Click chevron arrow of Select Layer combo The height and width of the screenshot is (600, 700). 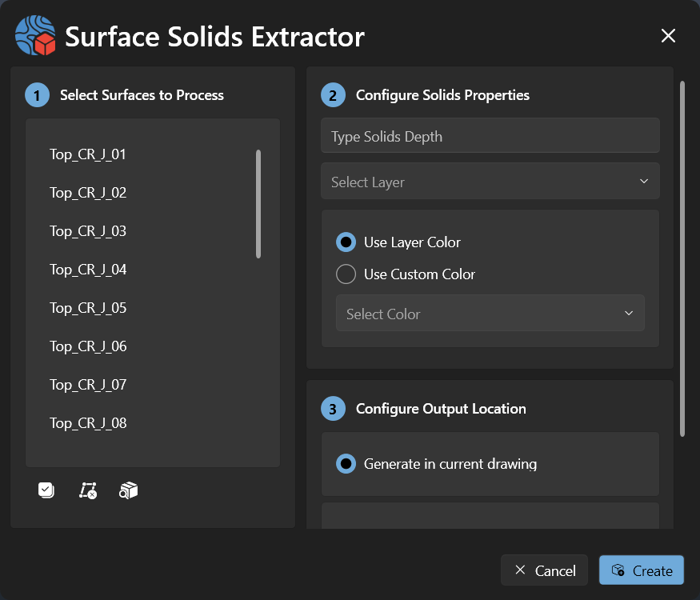tap(644, 182)
